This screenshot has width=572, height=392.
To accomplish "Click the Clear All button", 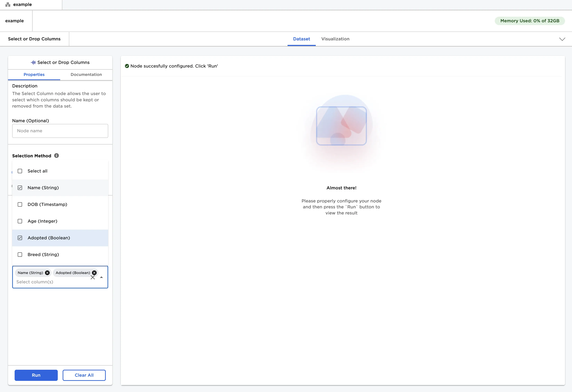I will pos(84,375).
